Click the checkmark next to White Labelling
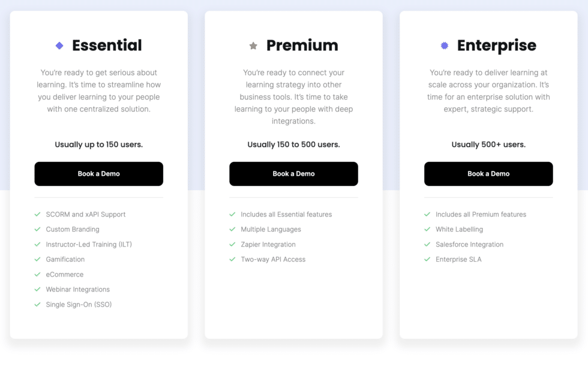The image size is (588, 366). click(427, 229)
